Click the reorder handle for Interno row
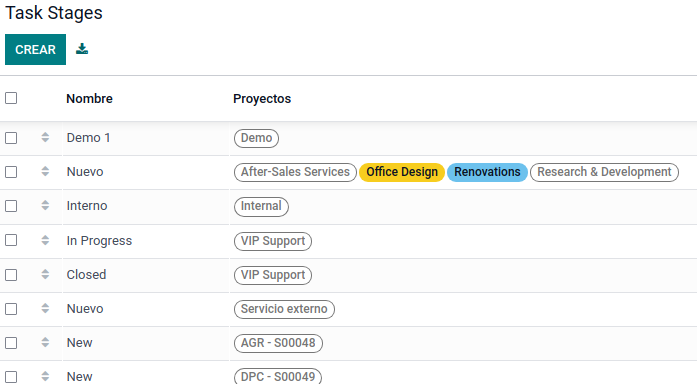This screenshot has height=384, width=697. [x=45, y=205]
